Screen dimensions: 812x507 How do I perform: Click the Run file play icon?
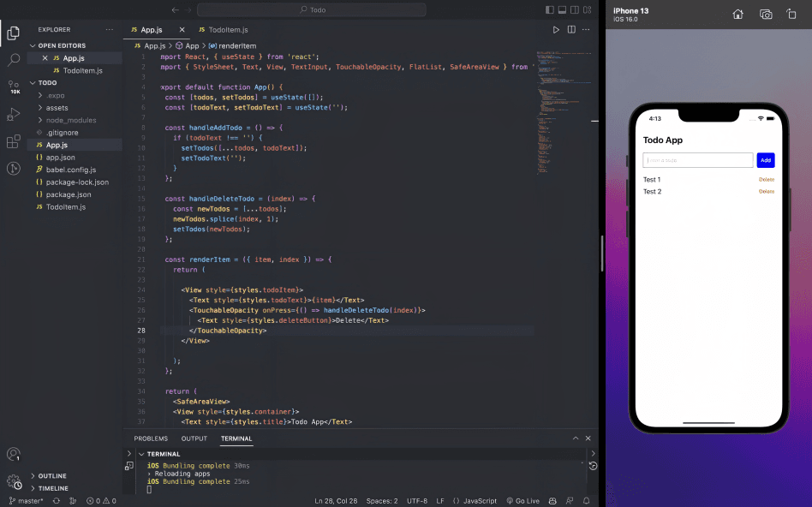click(x=558, y=28)
